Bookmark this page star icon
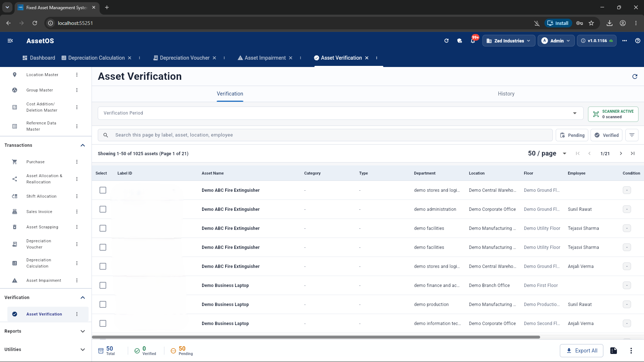The width and height of the screenshot is (644, 362). 591,23
